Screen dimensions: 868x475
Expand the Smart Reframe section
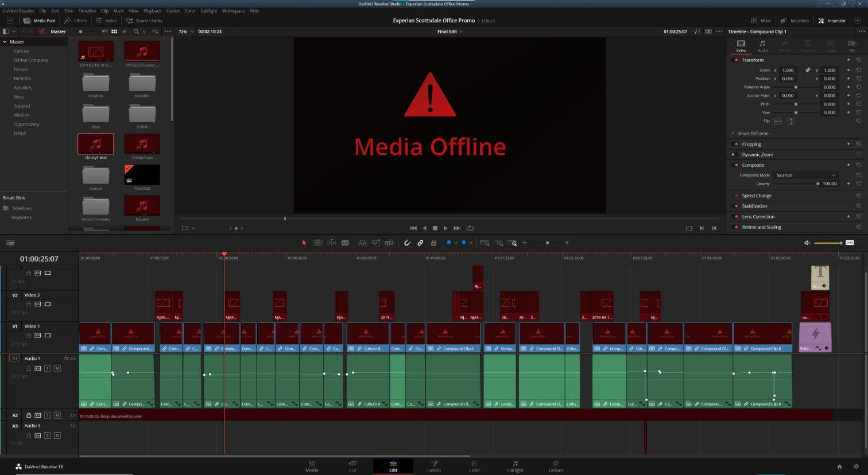[733, 133]
